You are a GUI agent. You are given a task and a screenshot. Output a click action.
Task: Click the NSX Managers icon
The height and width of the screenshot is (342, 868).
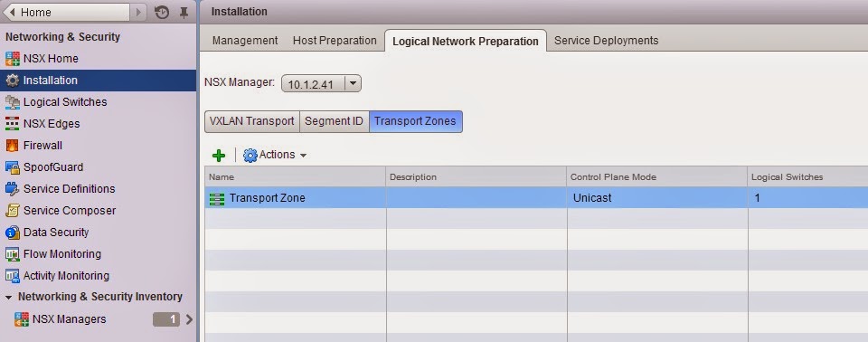point(22,319)
